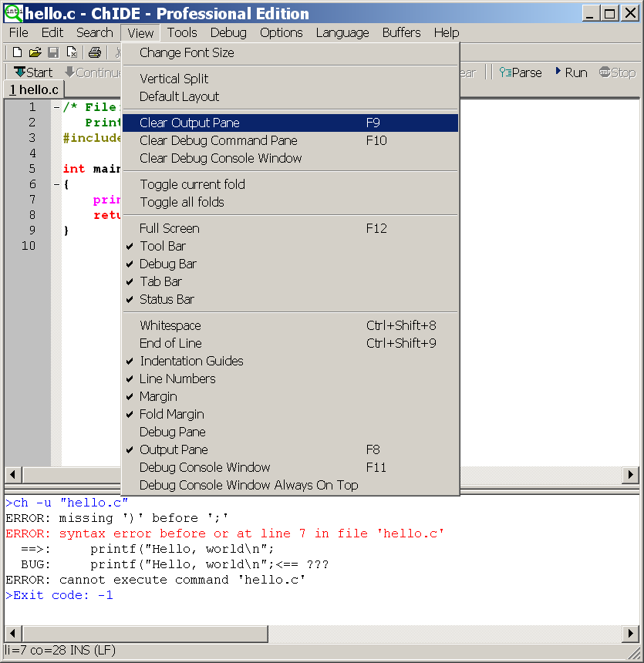Select Toggle all folds
This screenshot has width=644, height=663.
290,202
